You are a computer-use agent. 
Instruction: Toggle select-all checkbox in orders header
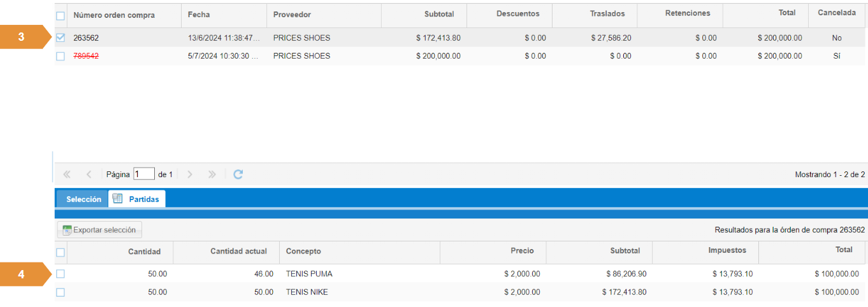(x=61, y=15)
